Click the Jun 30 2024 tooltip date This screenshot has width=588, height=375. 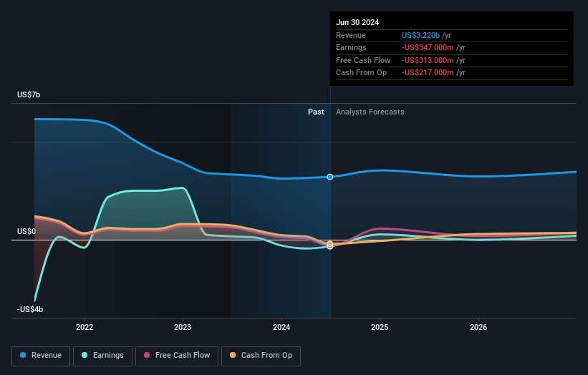coord(357,22)
